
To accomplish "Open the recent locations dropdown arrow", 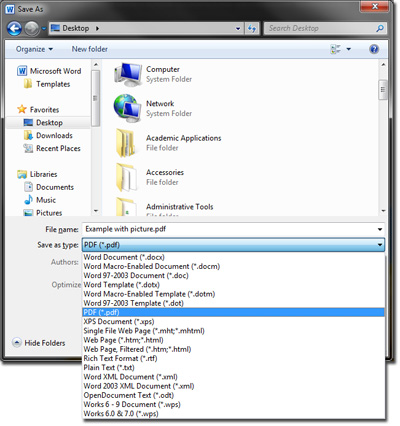I will 44,29.
